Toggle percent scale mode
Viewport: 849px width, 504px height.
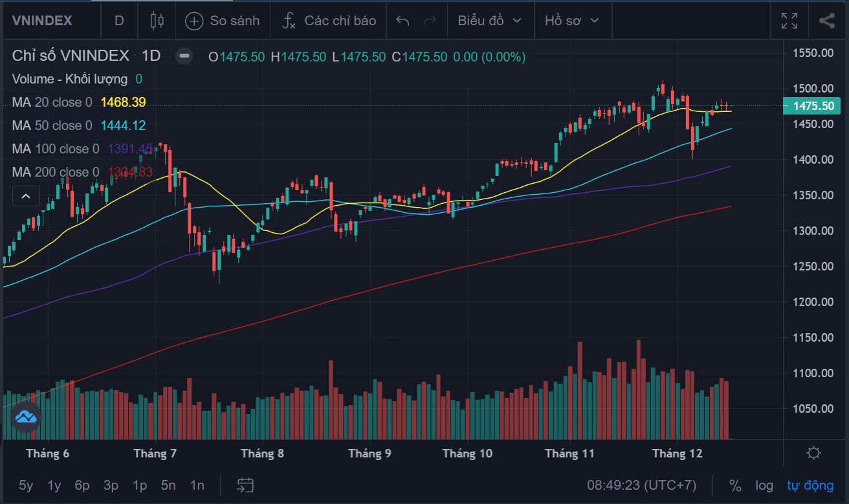click(x=735, y=485)
